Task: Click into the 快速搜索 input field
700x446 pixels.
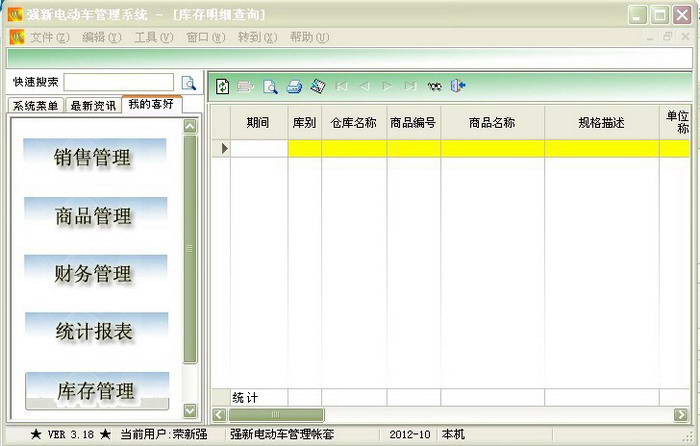Action: tap(119, 83)
